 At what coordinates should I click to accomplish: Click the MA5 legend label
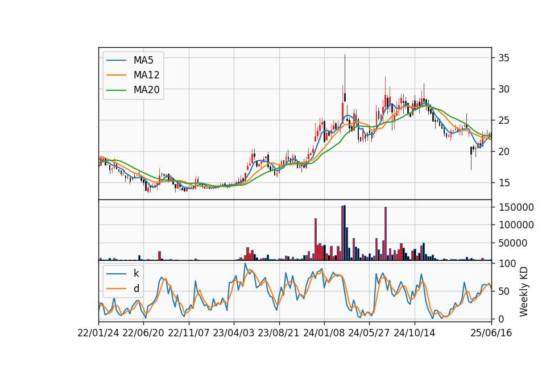(143, 60)
